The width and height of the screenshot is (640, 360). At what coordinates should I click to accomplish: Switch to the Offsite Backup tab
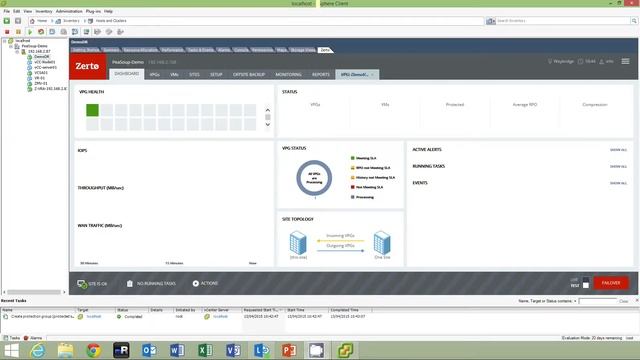[x=249, y=75]
